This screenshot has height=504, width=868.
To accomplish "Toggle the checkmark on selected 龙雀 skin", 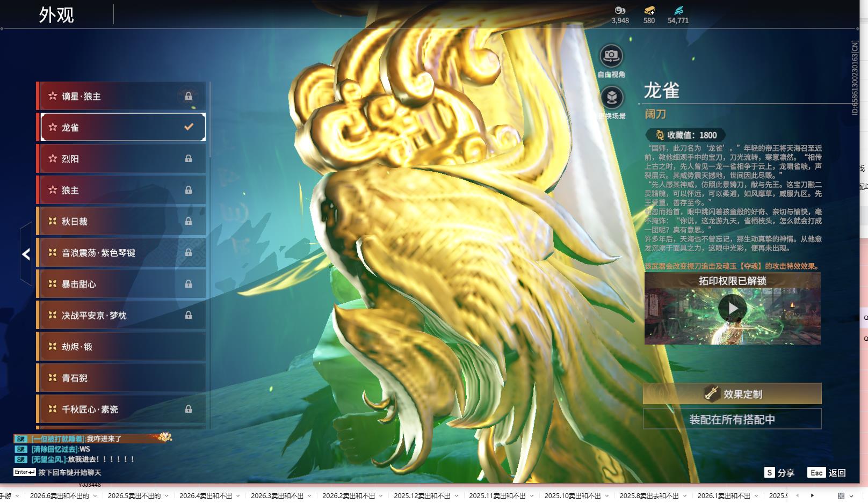I will pyautogui.click(x=189, y=127).
